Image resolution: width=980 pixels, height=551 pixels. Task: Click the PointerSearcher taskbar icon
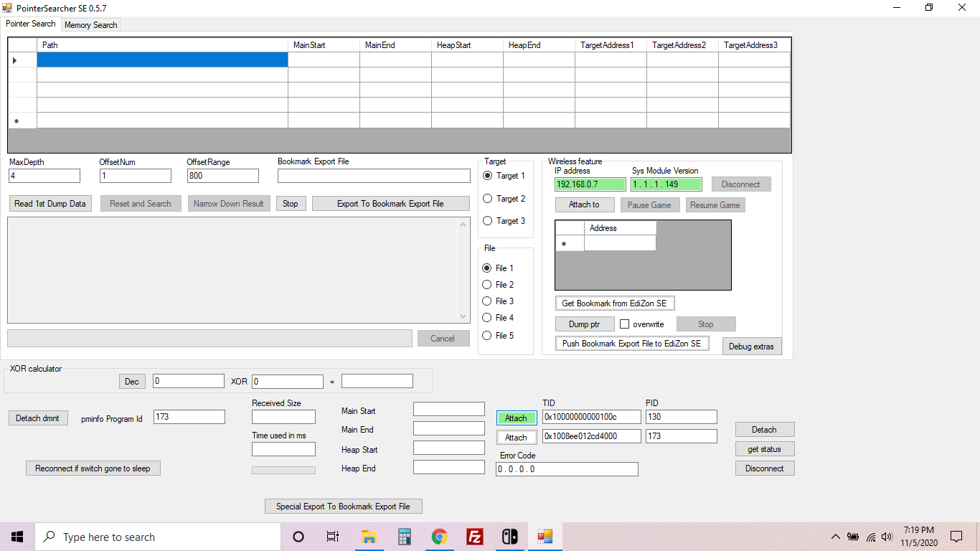click(545, 537)
